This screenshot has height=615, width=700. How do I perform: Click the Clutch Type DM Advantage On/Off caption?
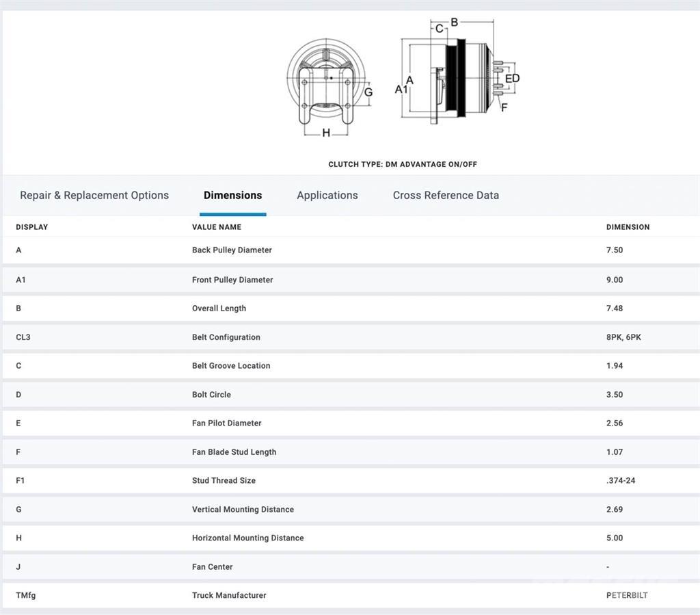403,164
